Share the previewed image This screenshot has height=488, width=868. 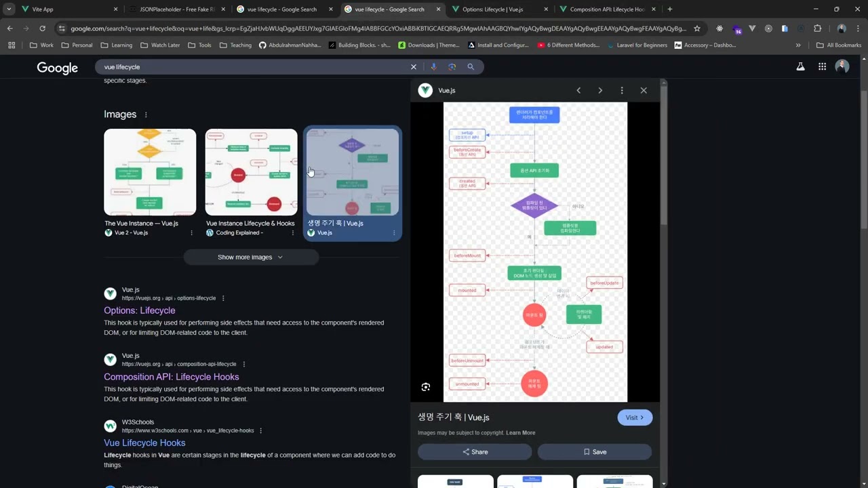(x=475, y=452)
